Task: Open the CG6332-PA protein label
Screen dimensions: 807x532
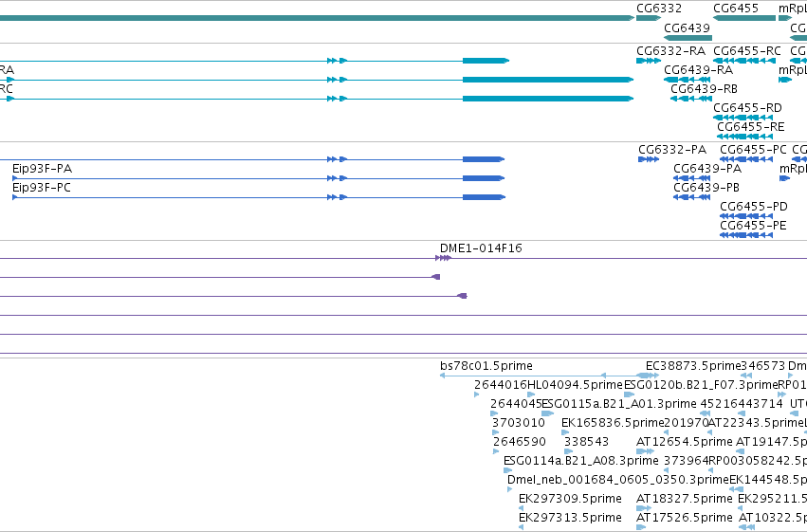Action: click(672, 150)
